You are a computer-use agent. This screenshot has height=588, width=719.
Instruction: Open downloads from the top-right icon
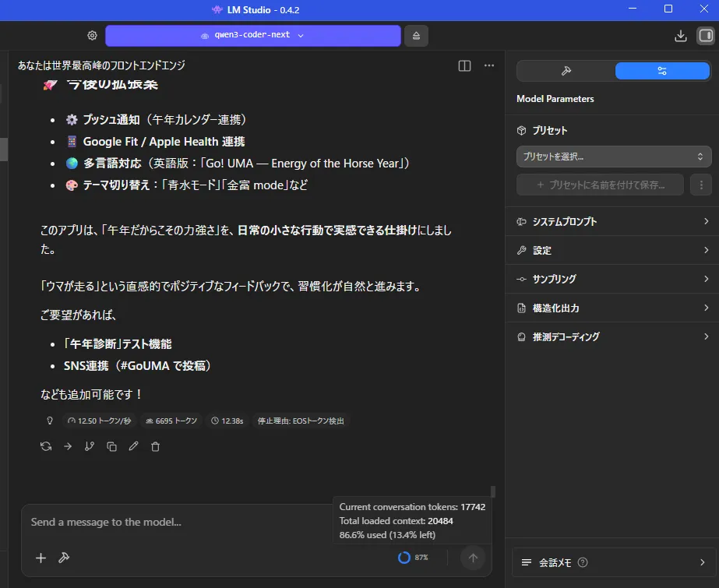tap(680, 36)
